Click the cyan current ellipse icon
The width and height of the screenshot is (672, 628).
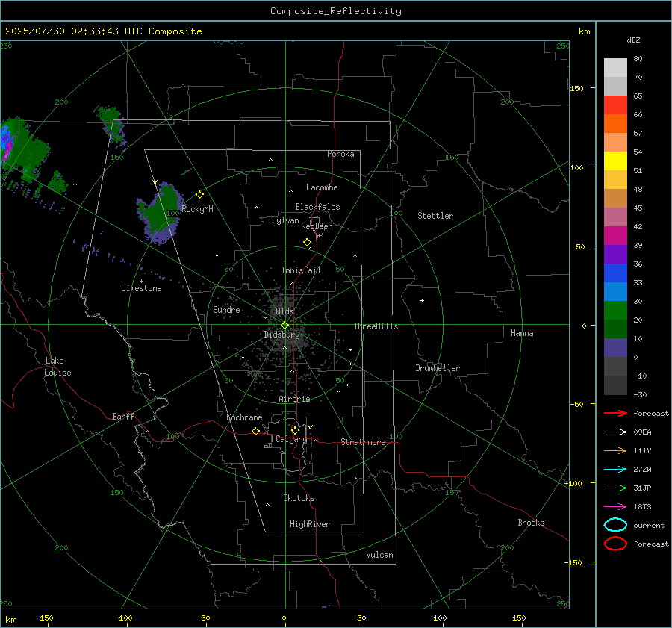click(615, 525)
